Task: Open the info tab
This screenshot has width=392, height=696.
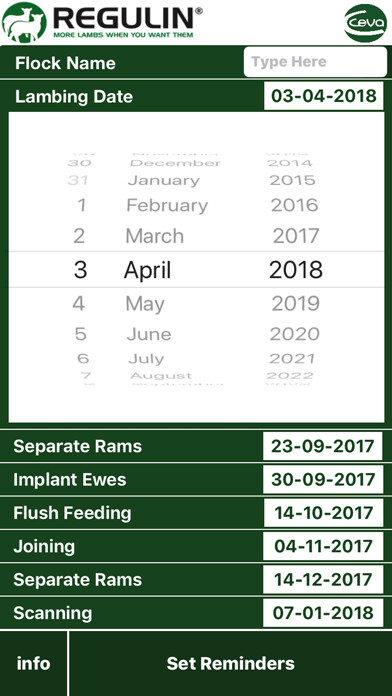Action: (x=33, y=663)
